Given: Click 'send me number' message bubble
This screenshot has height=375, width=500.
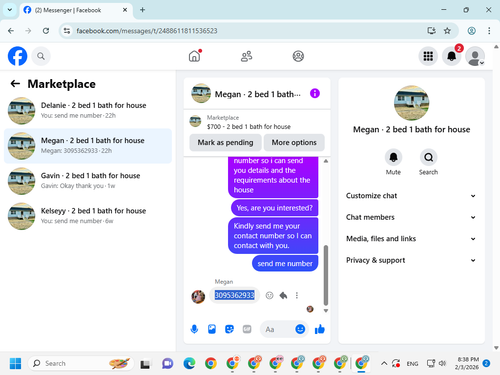Looking at the screenshot, I should 285,263.
